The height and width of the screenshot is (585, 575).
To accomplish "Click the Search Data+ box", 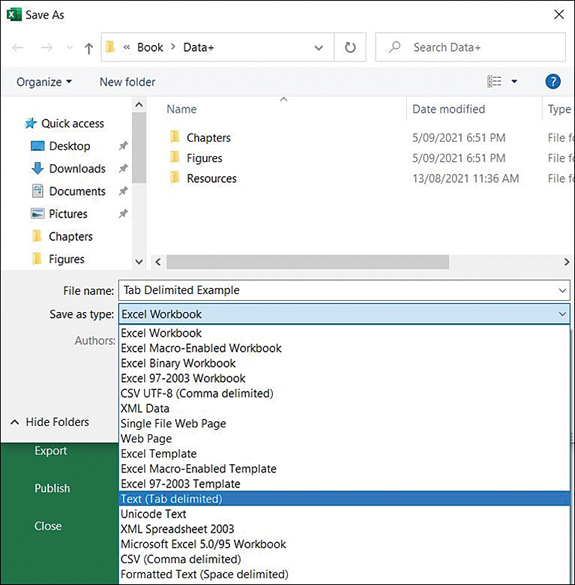I will coord(471,47).
